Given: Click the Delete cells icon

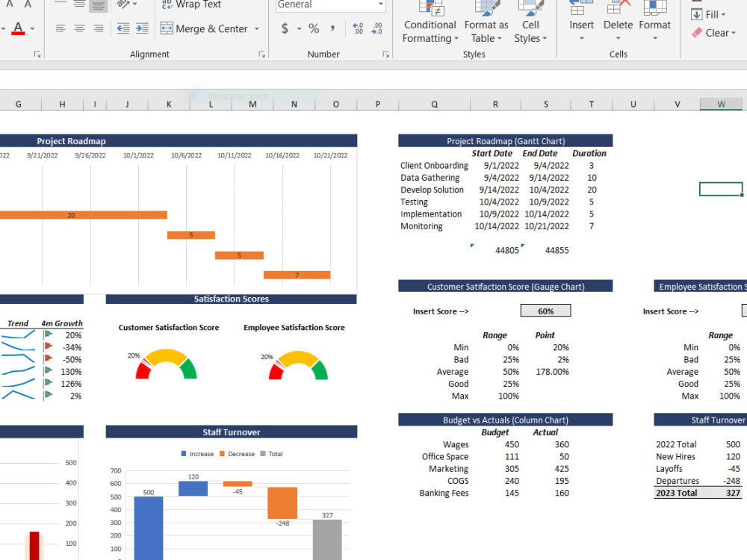Looking at the screenshot, I should click(x=618, y=7).
